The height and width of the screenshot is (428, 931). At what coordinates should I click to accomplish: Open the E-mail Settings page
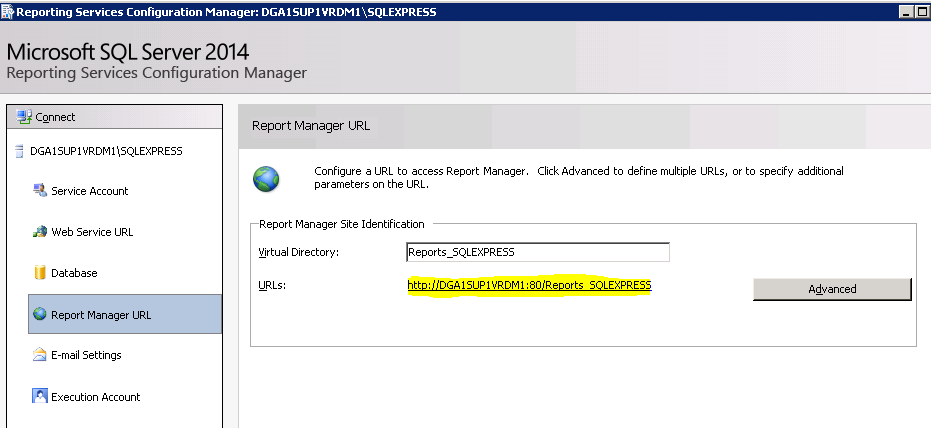coord(86,355)
